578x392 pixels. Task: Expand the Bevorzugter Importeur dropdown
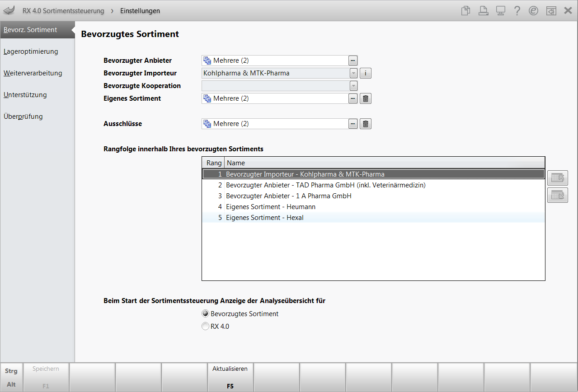pos(353,73)
